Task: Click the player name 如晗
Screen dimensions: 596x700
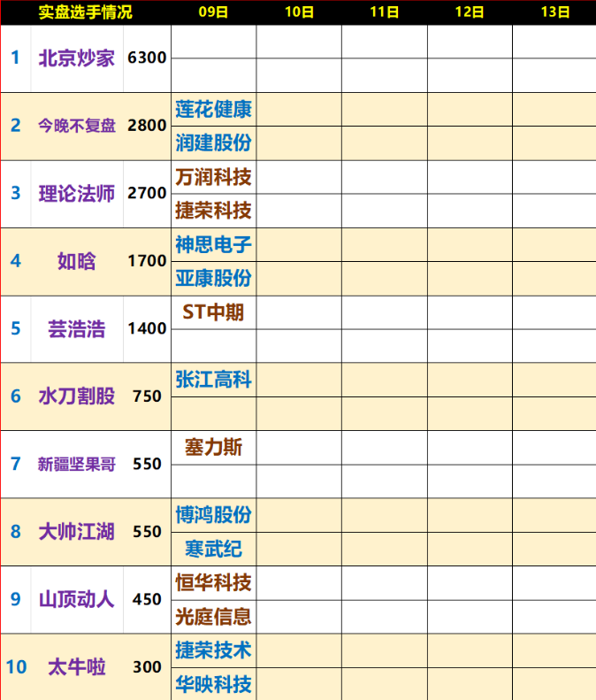Action: coord(77,261)
